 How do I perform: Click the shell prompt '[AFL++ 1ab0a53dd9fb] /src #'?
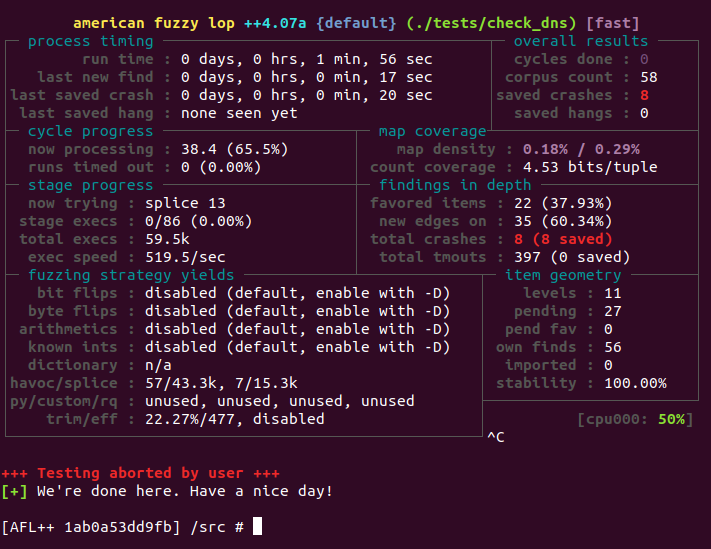click(122, 527)
